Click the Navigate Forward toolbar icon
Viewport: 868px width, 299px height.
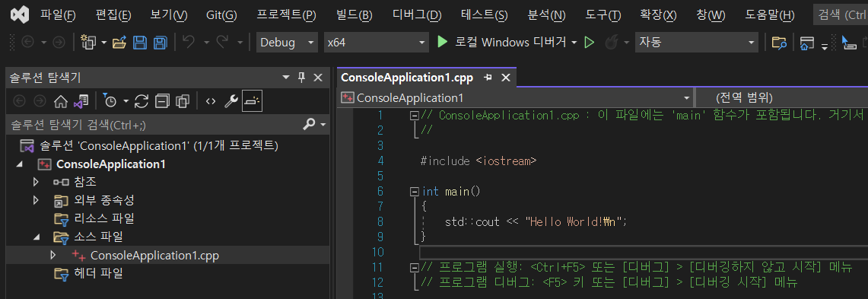(59, 42)
